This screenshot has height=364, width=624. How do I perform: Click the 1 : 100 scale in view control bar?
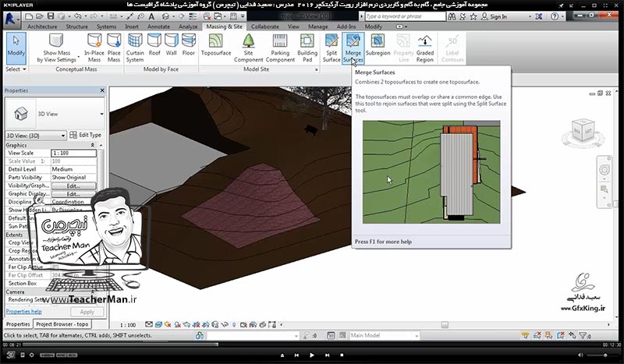(x=128, y=325)
